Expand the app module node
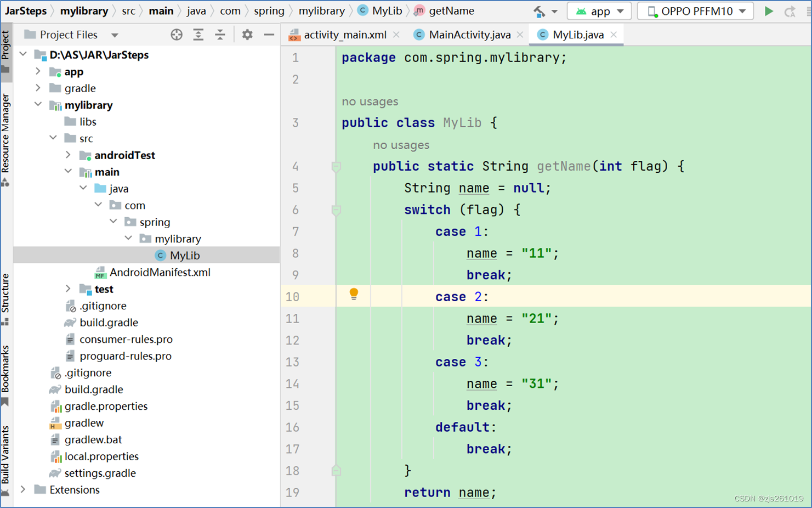812x508 pixels. (x=38, y=71)
